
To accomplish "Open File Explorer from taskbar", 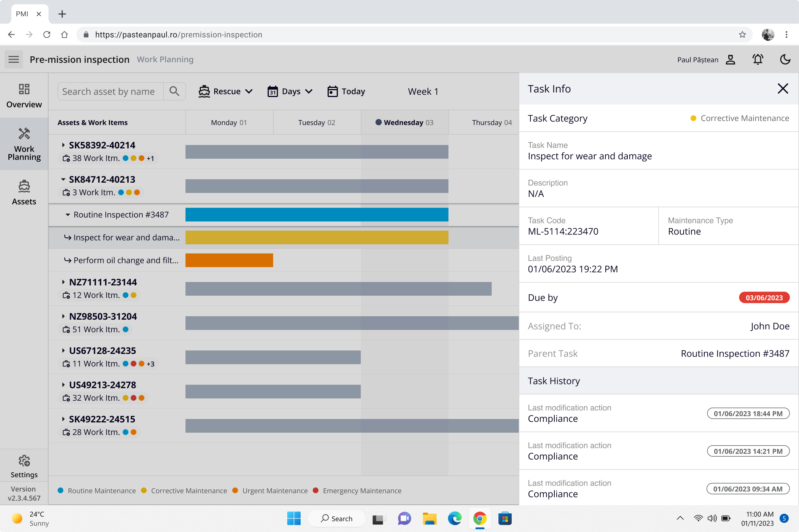I will pos(429,518).
